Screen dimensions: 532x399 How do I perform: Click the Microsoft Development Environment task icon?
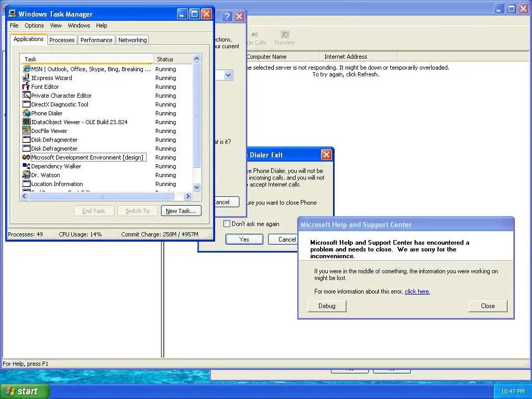point(26,157)
